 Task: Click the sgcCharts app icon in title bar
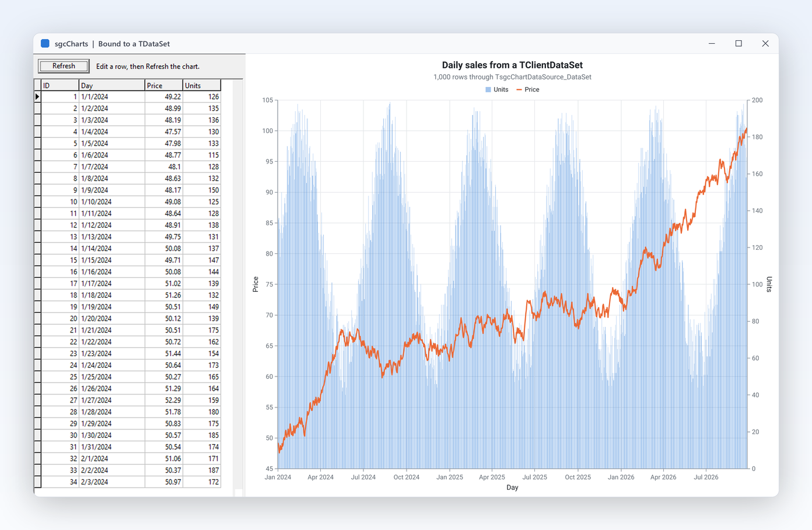click(x=45, y=43)
